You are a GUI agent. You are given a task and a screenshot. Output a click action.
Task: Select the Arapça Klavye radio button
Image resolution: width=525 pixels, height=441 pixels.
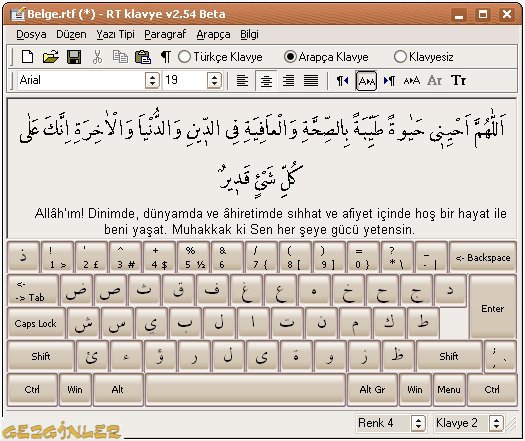tap(290, 57)
